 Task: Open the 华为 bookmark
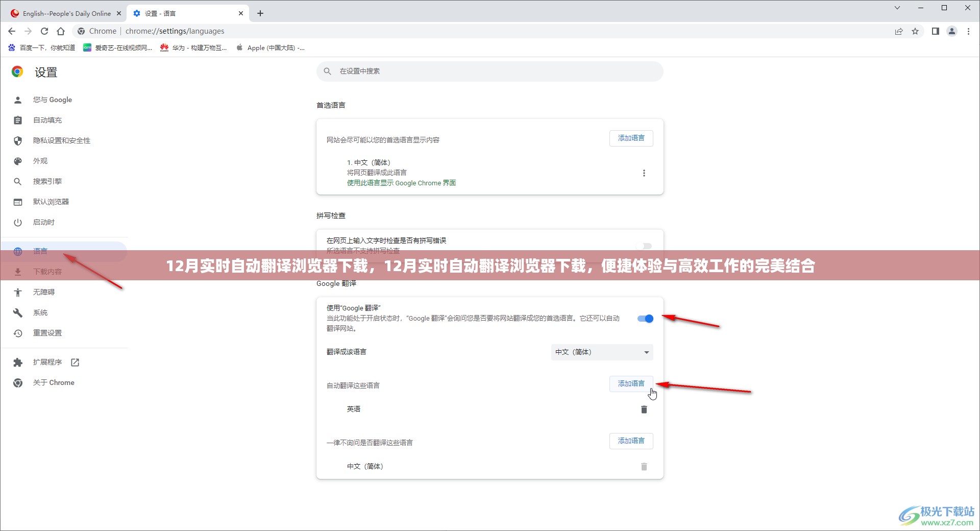click(x=193, y=47)
